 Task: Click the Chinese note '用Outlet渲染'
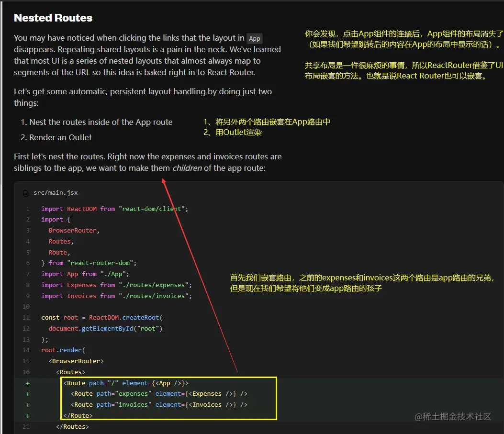(x=238, y=133)
